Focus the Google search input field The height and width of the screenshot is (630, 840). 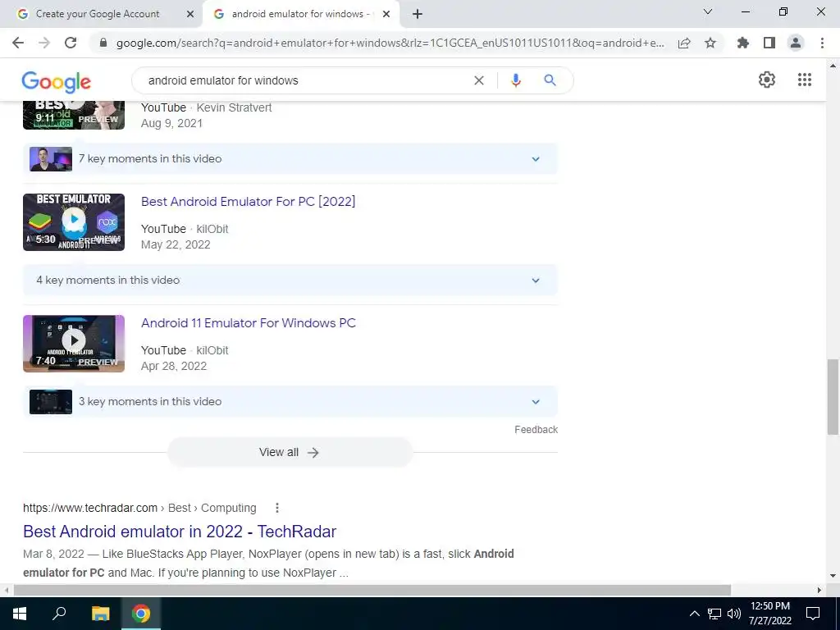point(305,80)
